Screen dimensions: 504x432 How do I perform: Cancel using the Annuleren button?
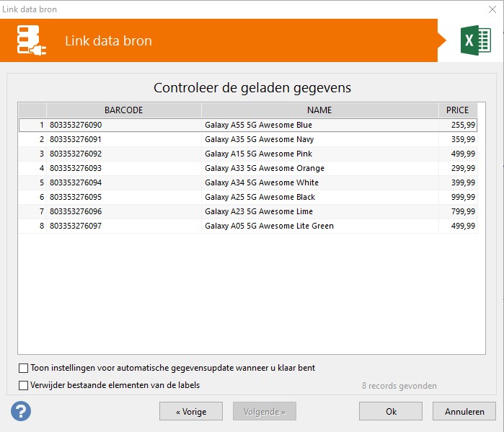(x=464, y=411)
